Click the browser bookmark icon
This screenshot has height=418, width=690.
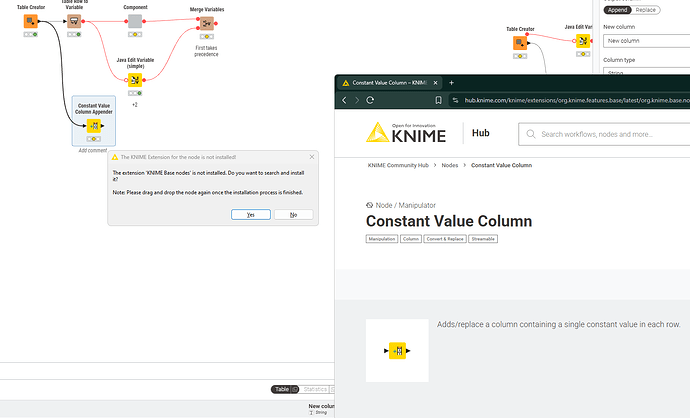click(437, 100)
